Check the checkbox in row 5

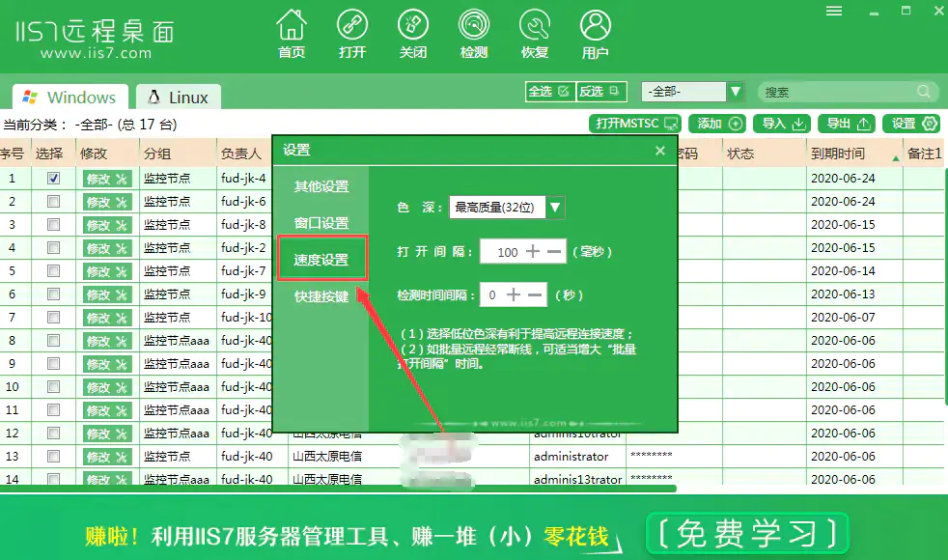click(54, 271)
